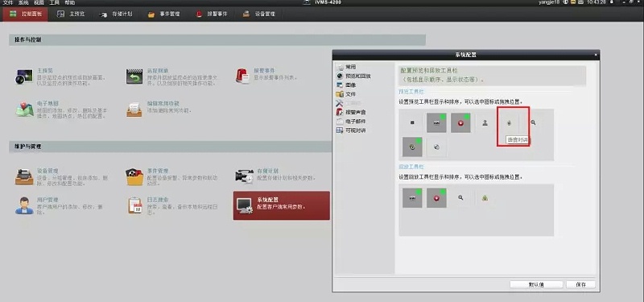This screenshot has width=644, height=302.
Task: Toggle the red record icon in preview toolbar
Action: (460, 122)
